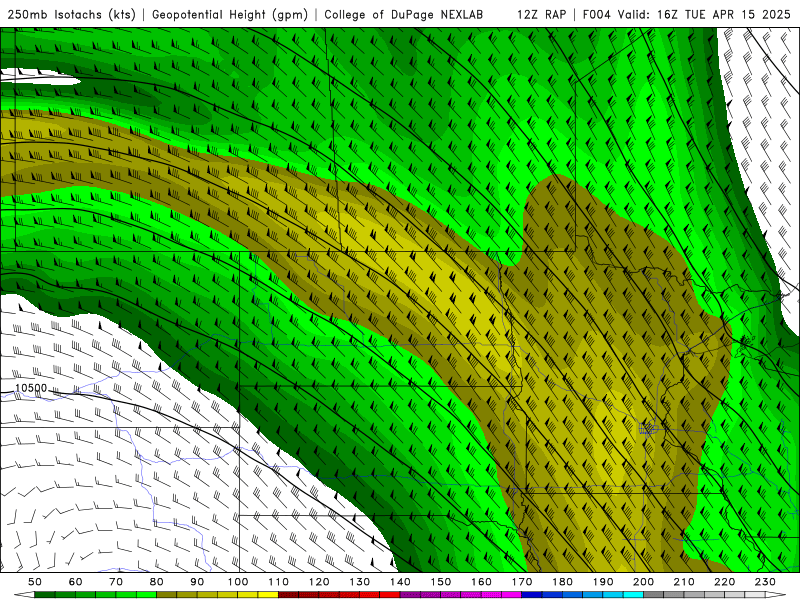Image resolution: width=800 pixels, height=600 pixels.
Task: Select the 'Geopotential Height (gpm)' header label
Action: pos(230,14)
